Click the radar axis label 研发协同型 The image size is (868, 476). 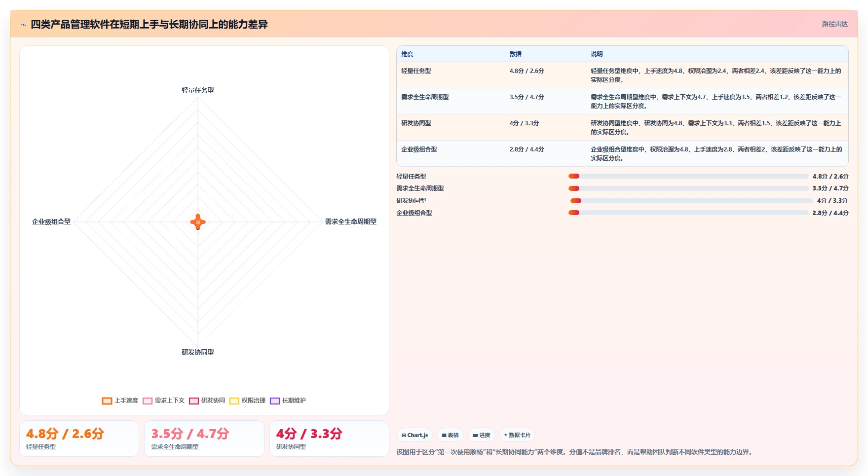[x=198, y=352]
